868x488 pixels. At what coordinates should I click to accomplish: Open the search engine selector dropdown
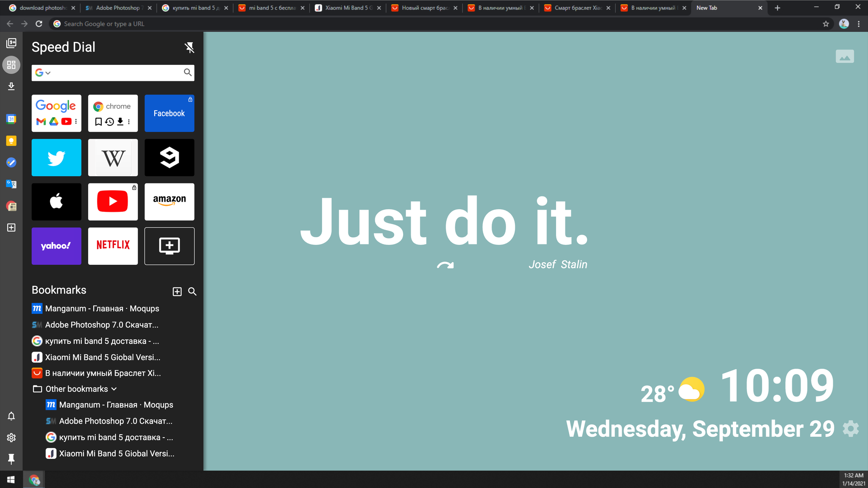(x=42, y=72)
